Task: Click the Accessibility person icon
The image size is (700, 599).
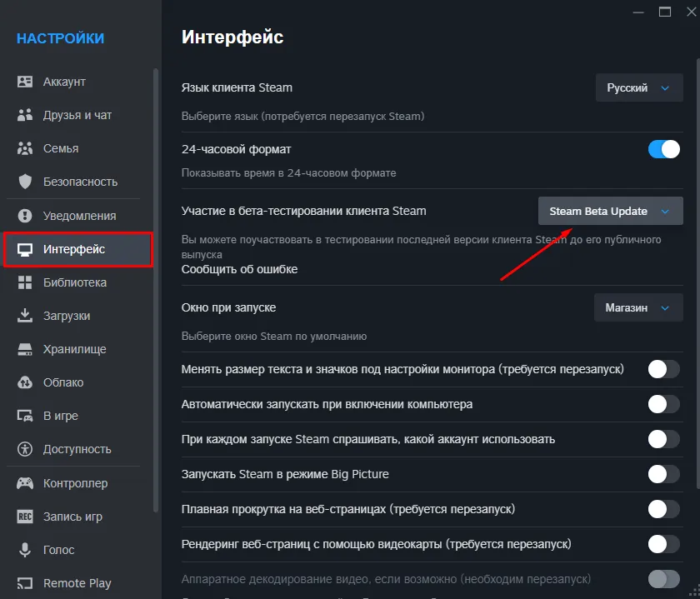Action: tap(25, 449)
